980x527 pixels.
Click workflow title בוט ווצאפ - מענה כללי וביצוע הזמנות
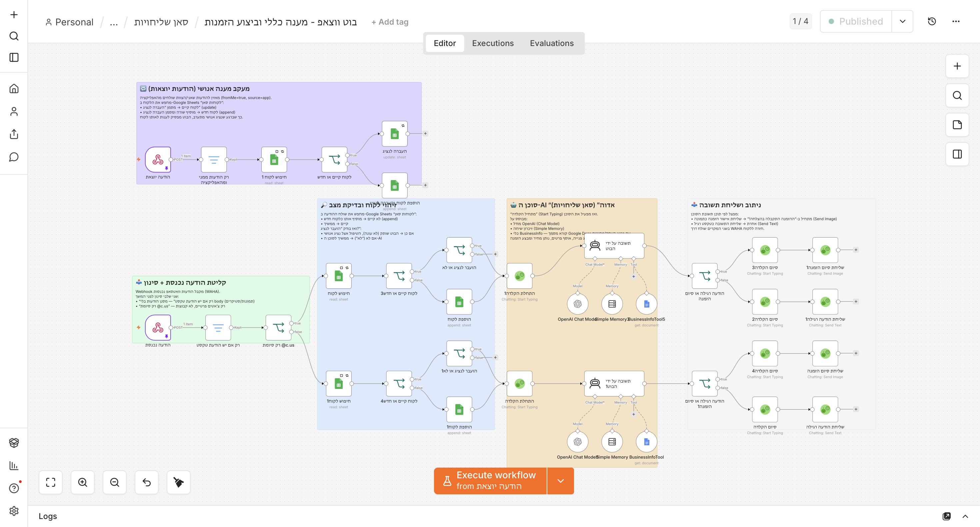281,22
